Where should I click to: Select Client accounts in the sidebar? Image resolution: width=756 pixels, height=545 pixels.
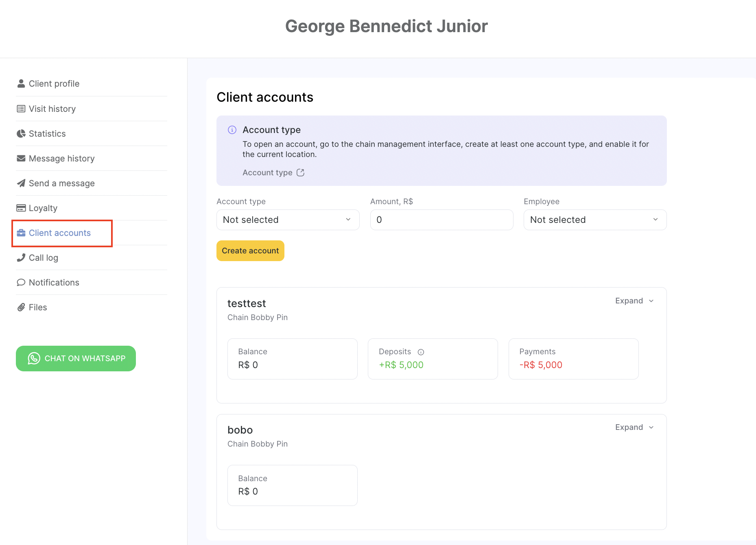tap(59, 233)
